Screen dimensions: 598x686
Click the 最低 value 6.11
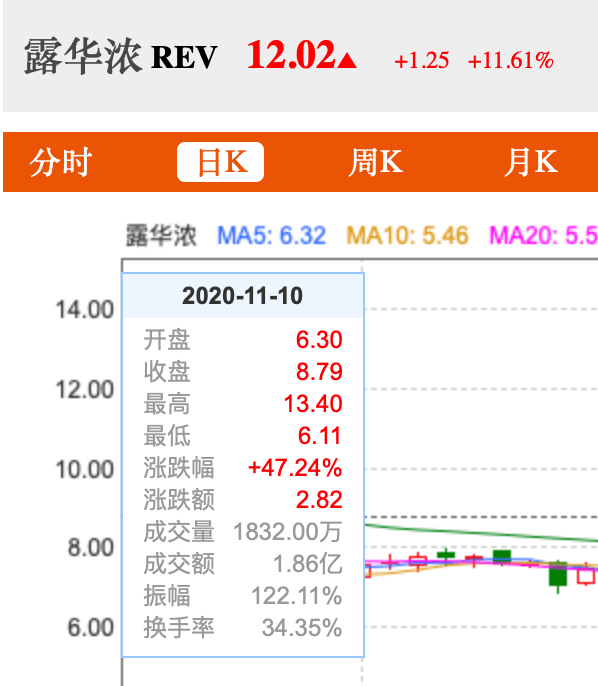(319, 436)
